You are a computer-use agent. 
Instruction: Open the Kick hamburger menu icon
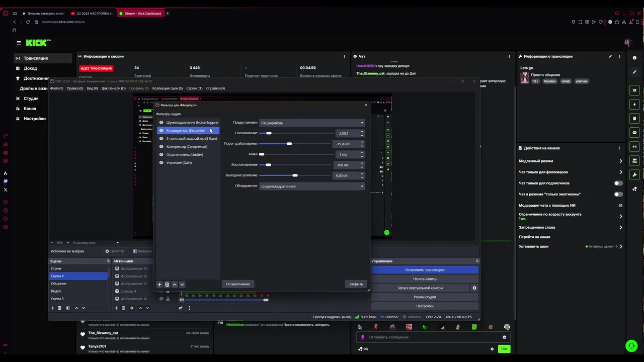tap(19, 43)
